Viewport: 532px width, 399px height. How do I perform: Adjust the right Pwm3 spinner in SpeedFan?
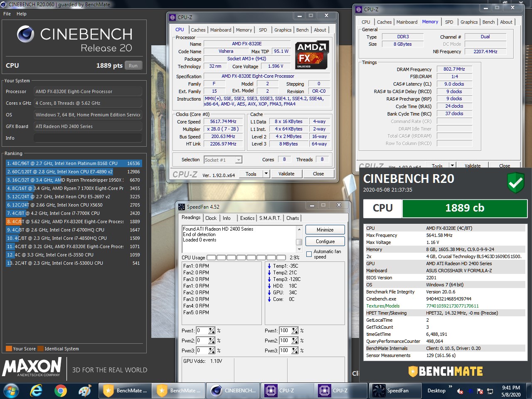295,350
